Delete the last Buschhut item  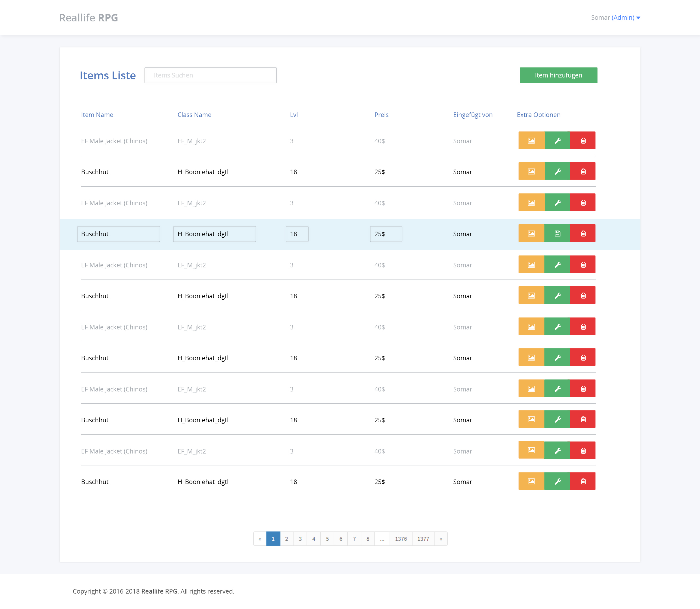(x=583, y=481)
